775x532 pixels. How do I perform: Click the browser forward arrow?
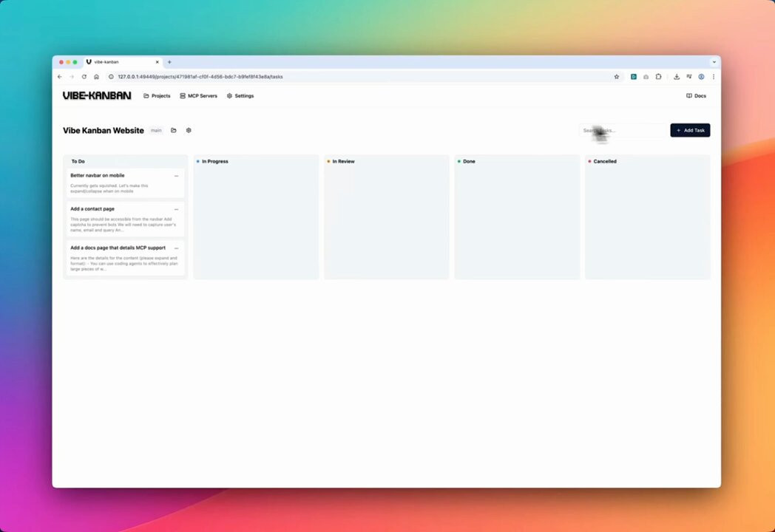pos(72,77)
